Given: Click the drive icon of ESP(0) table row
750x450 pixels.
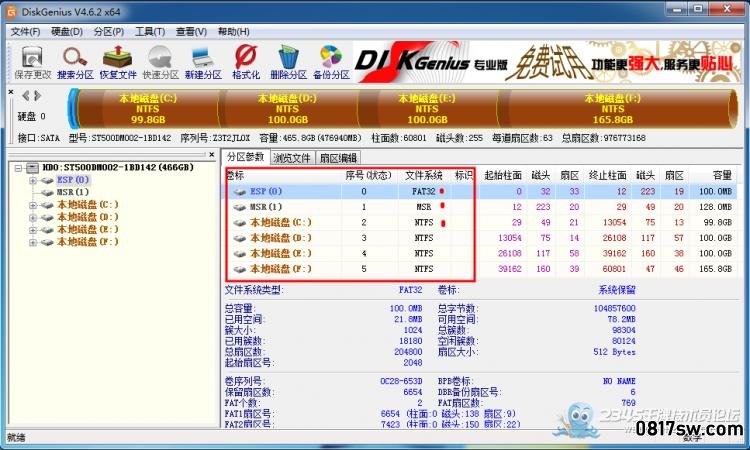Looking at the screenshot, I should pos(240,192).
